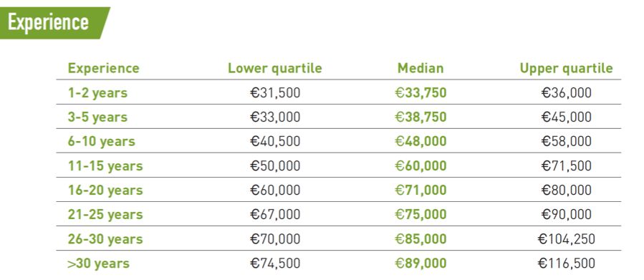
Task: Select the Upper quartile column header
Action: click(x=566, y=68)
